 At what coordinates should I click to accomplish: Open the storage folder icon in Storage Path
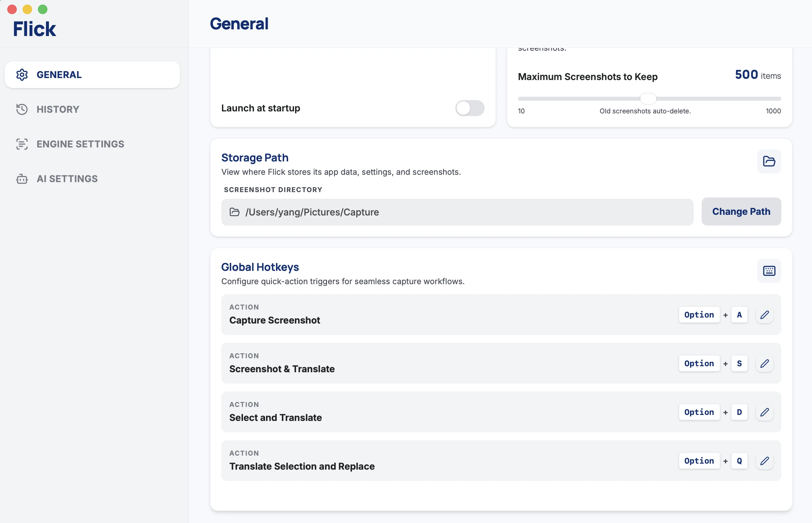pos(769,161)
